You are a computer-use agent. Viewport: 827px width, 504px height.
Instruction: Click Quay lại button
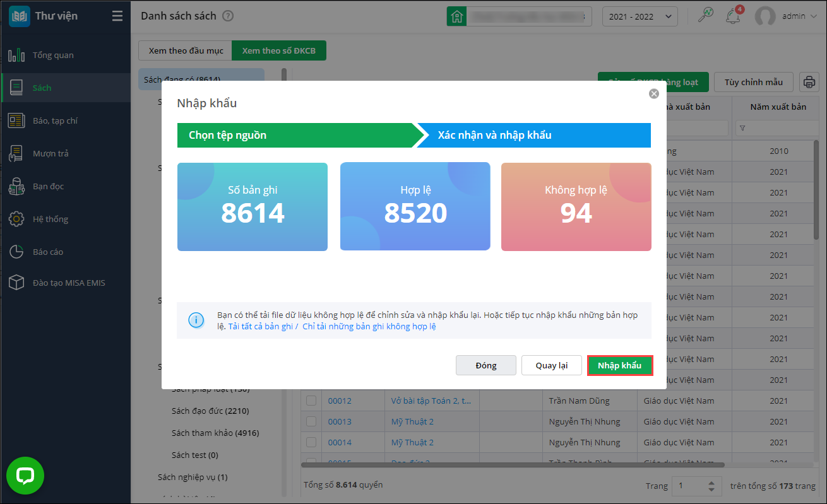coord(552,366)
